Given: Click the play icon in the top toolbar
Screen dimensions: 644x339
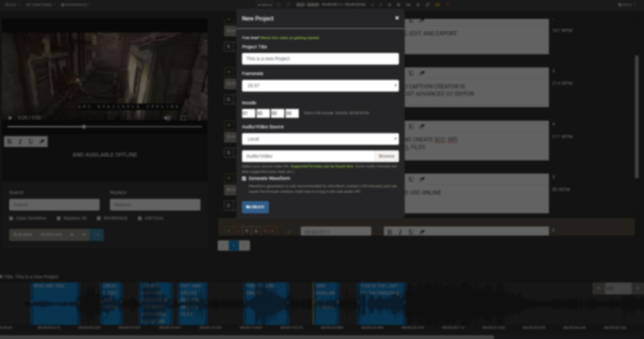Looking at the screenshot, I should [x=399, y=5].
